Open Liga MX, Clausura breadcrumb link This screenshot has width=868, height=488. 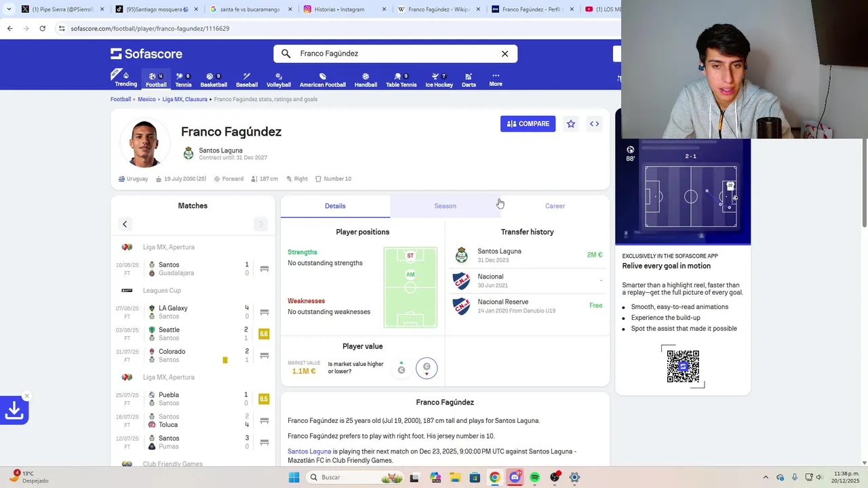tap(184, 99)
